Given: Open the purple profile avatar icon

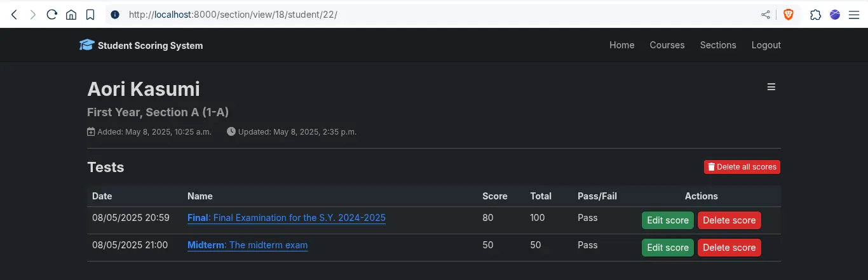Looking at the screenshot, I should tap(835, 14).
